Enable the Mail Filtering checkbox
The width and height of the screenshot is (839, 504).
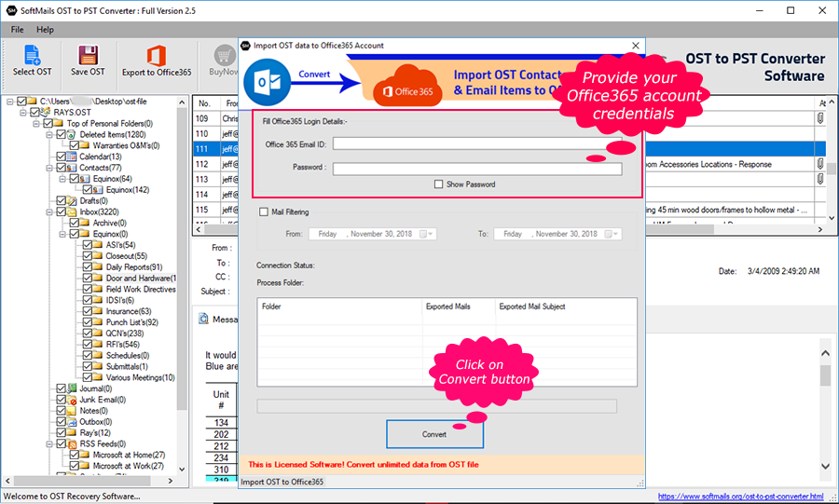pos(263,211)
